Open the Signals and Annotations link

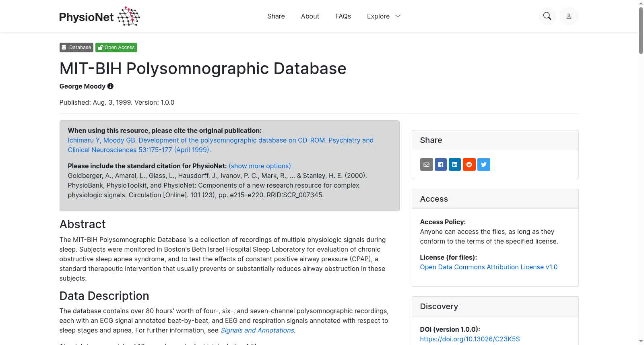pos(257,330)
